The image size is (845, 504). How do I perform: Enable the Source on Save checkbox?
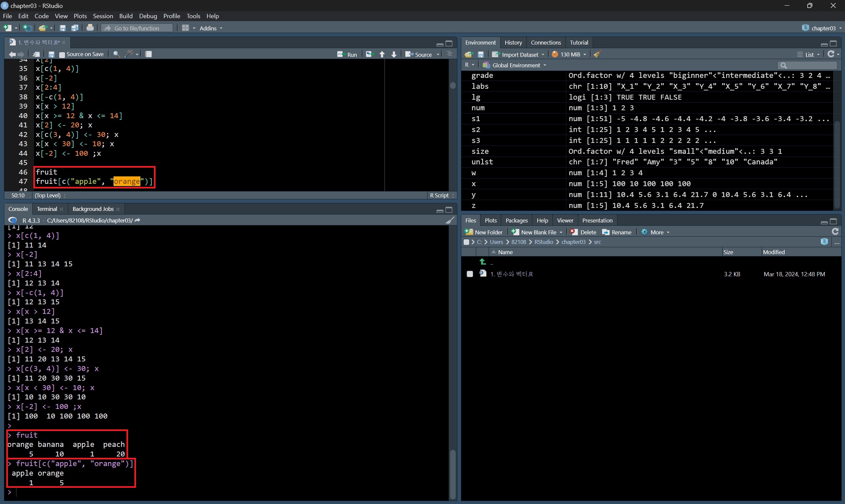62,55
